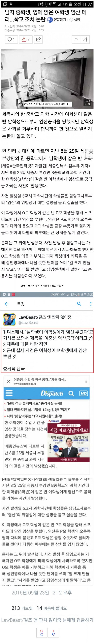
Task: Go back with the Twitter back arrow
Action: (7, 304)
